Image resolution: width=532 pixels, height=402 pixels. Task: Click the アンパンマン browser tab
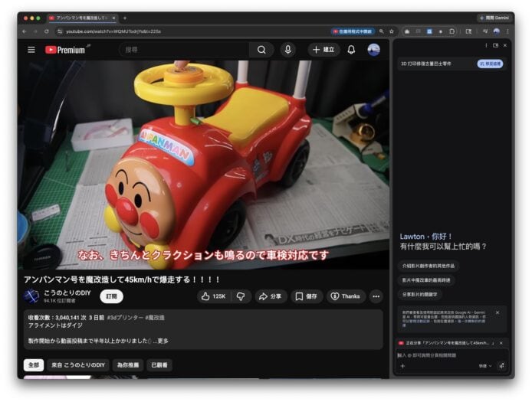(81, 18)
